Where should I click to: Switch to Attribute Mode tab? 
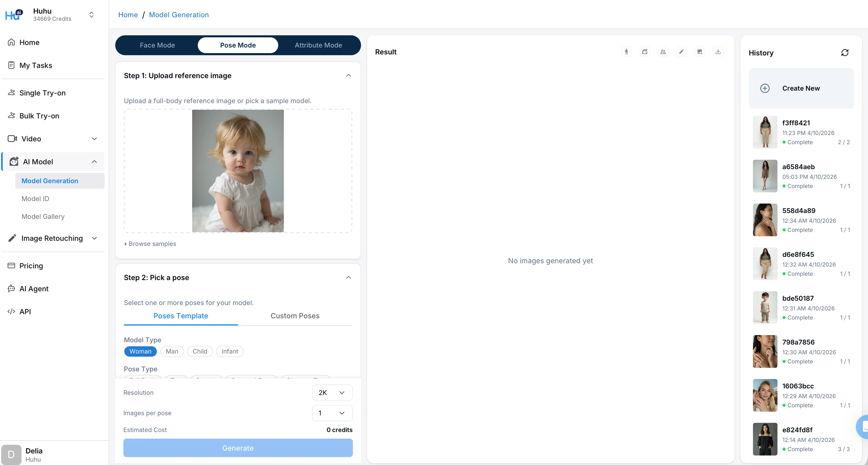[x=318, y=45]
